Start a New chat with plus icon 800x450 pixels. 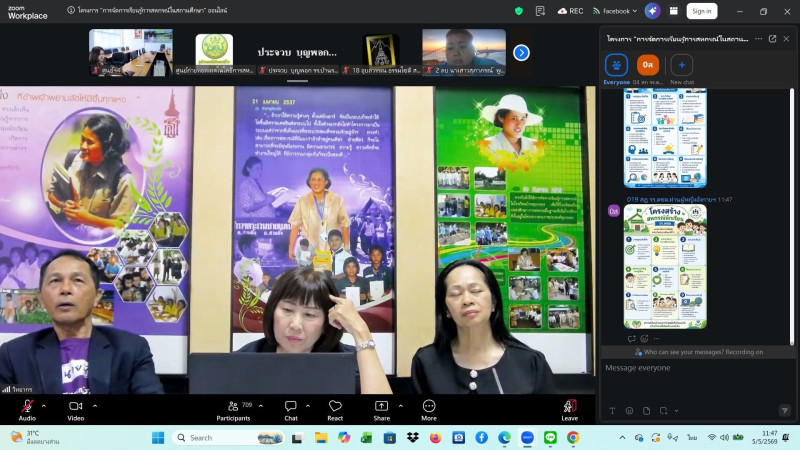(x=682, y=69)
